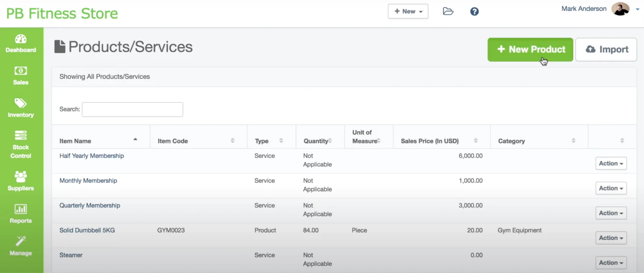Screen dimensions: 644x273
Task: Open the + New dropdown in header
Action: click(x=408, y=11)
